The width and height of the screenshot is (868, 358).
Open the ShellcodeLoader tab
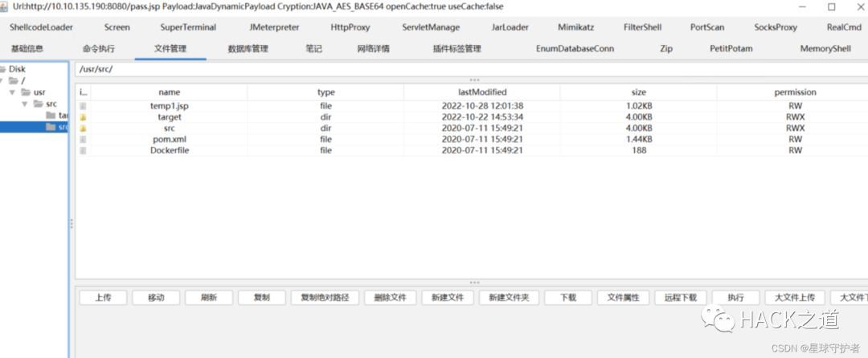(42, 27)
